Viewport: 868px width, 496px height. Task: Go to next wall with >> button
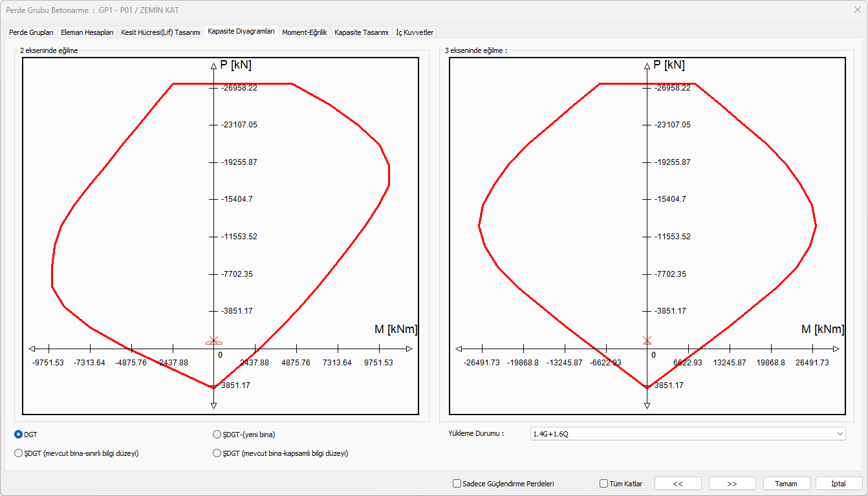pyautogui.click(x=732, y=483)
